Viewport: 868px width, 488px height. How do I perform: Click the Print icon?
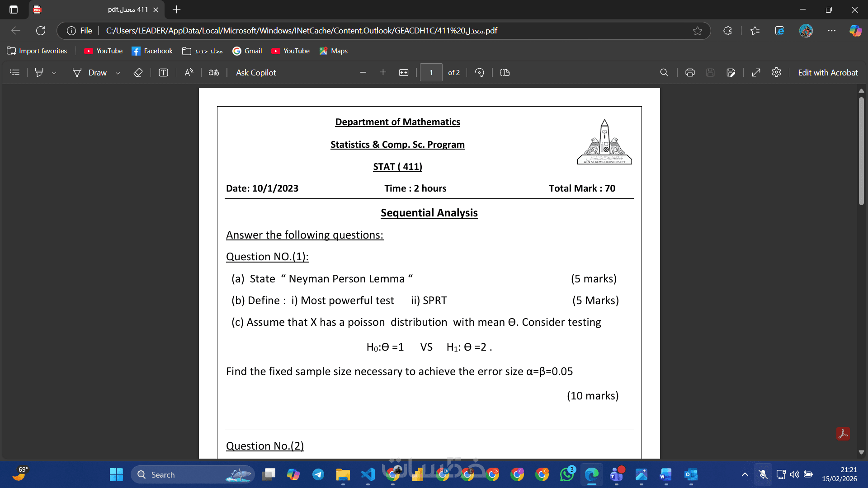690,72
